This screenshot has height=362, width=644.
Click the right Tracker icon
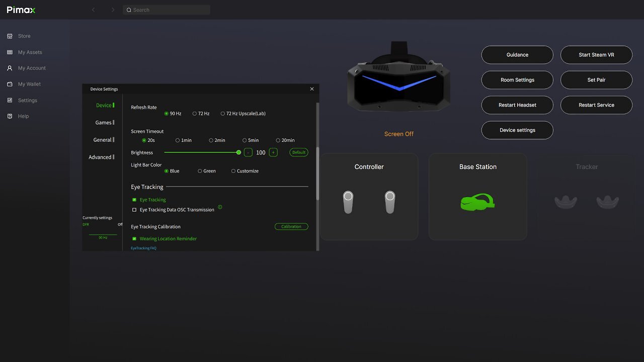[608, 202]
